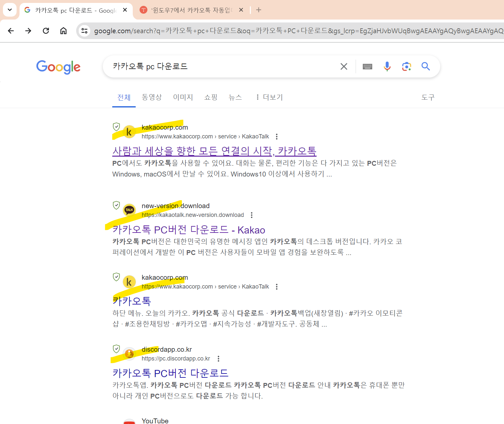Click the Google search box text
This screenshot has width=504, height=424.
click(150, 66)
